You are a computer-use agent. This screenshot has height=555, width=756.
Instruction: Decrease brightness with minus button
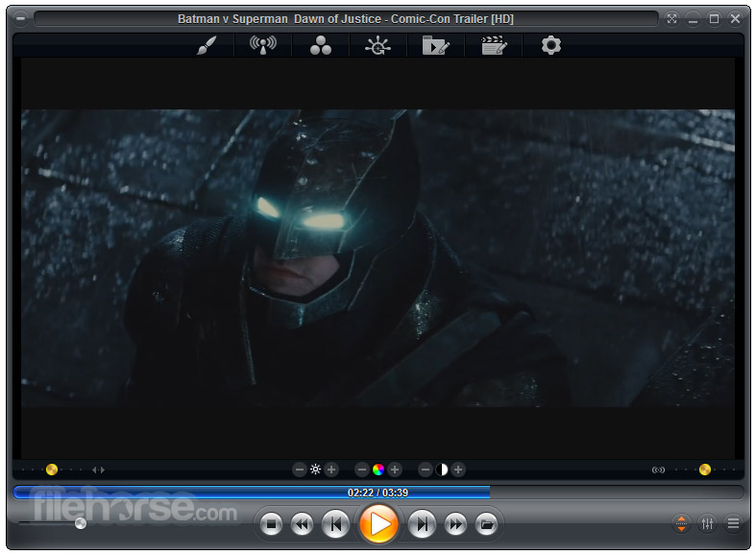pos(300,470)
